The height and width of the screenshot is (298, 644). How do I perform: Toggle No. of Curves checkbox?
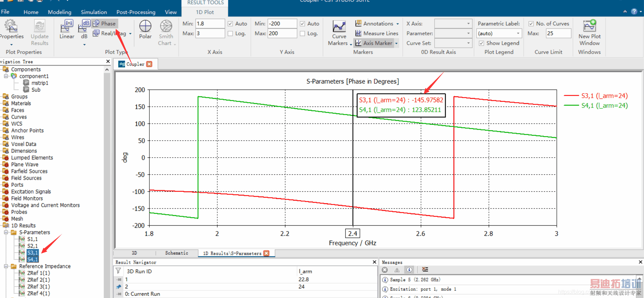coord(531,24)
